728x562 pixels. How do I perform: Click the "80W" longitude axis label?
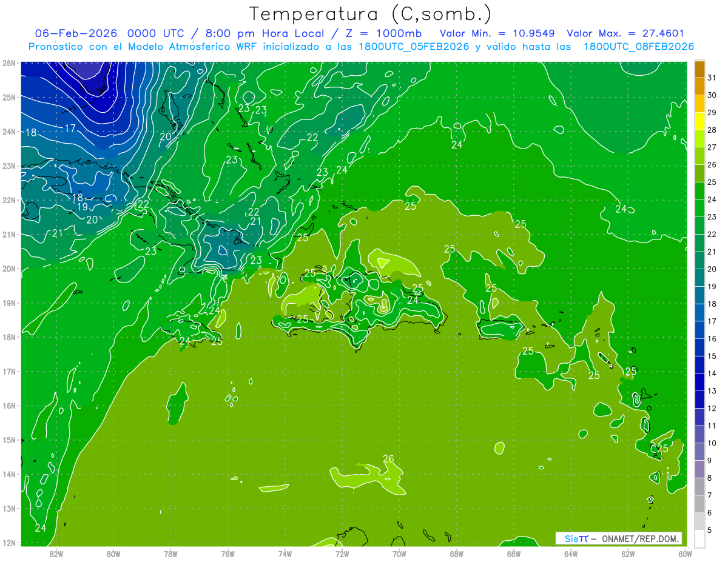pos(113,553)
